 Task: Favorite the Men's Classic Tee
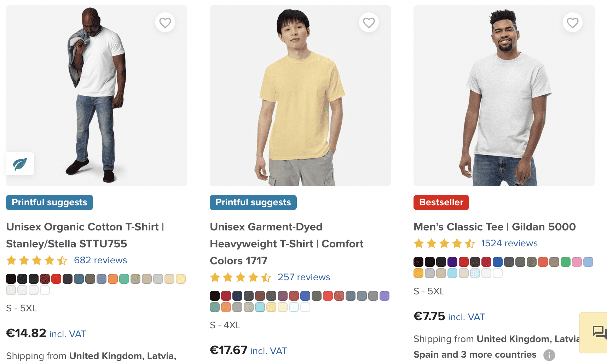point(572,22)
